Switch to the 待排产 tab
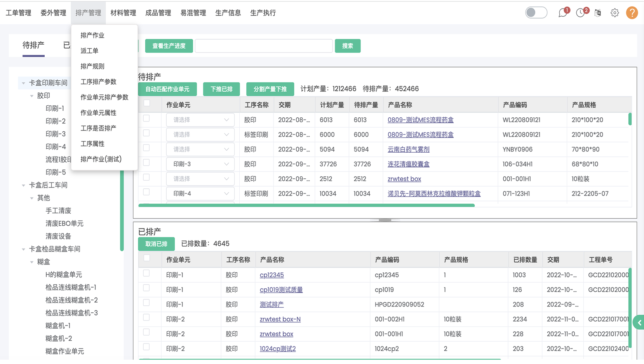 33,45
